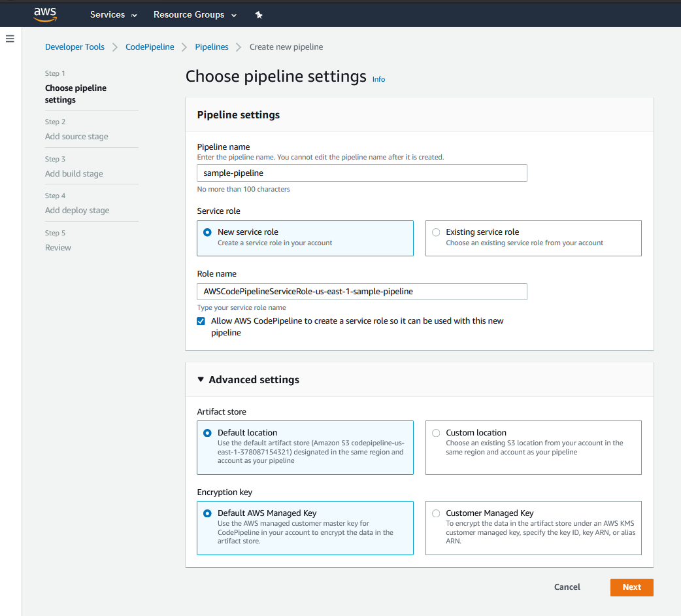Click the Next button
Screen dimensions: 681x616
coord(631,587)
